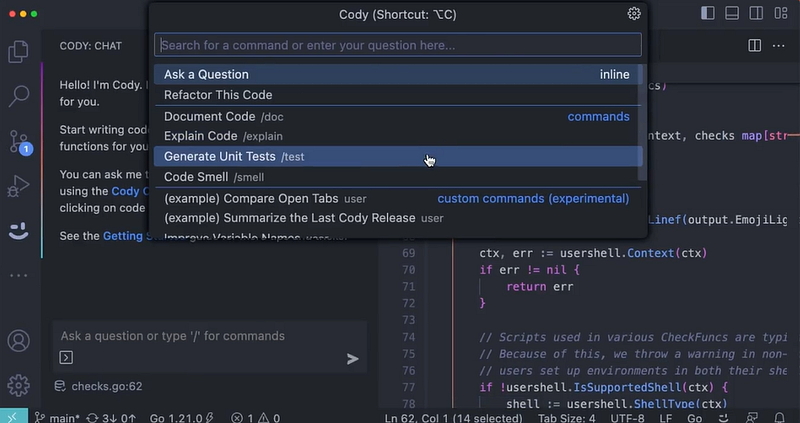Customize layout icon in title bar
This screenshot has width=800, height=423.
click(781, 13)
